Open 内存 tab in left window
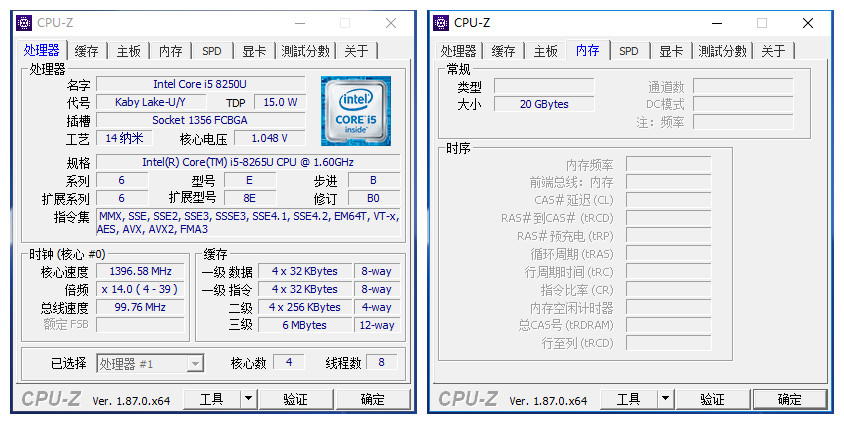Screen dimensions: 844x424 [171, 51]
